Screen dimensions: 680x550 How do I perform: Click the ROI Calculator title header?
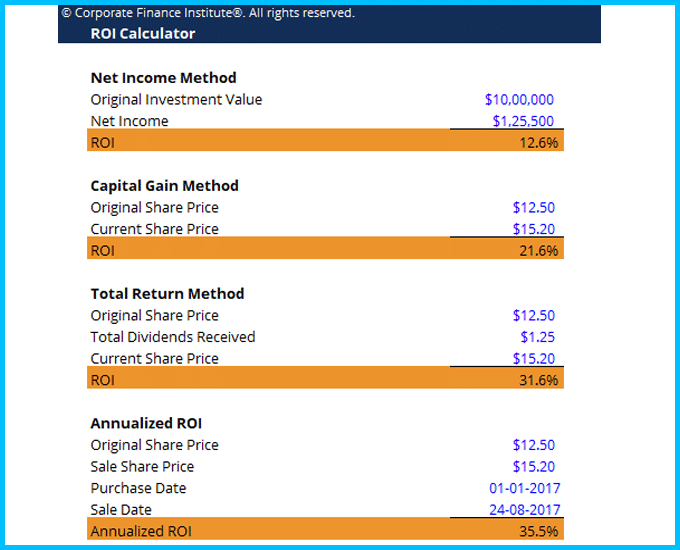tap(143, 34)
